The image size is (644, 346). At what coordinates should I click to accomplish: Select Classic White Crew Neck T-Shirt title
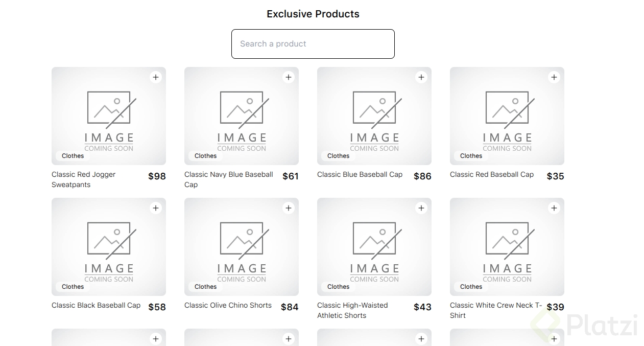pos(495,310)
